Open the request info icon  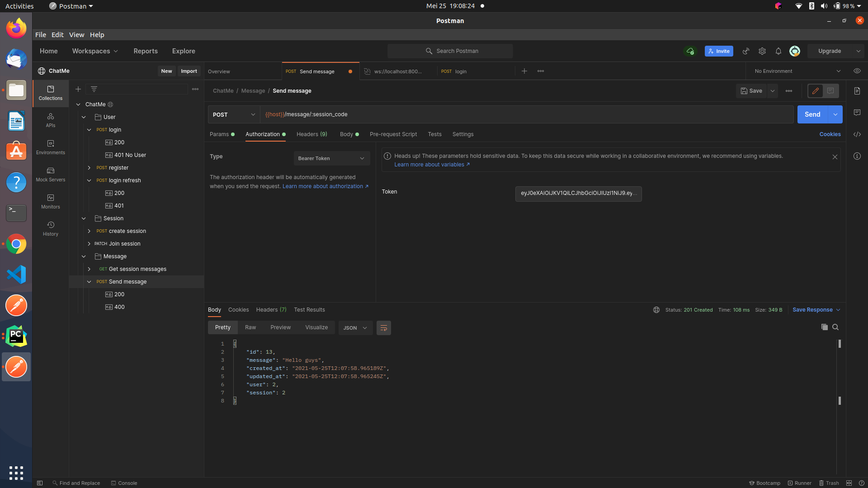[857, 156]
